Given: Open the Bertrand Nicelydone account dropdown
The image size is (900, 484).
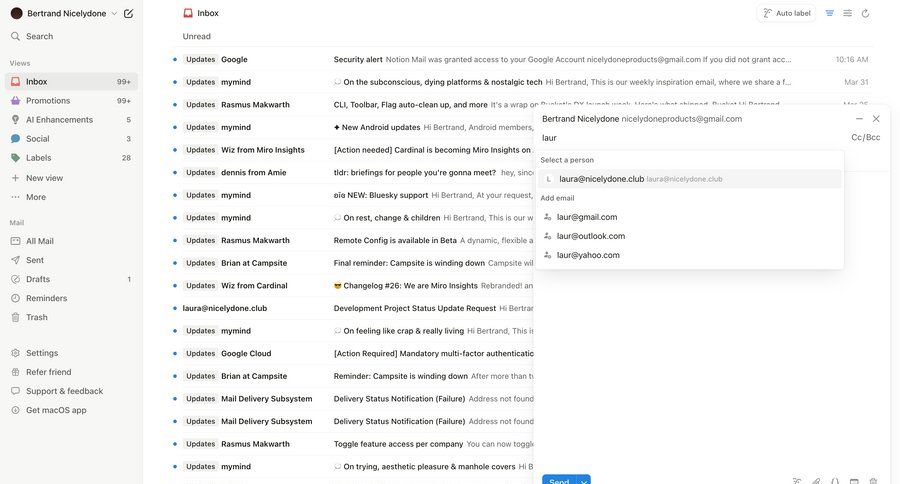Looking at the screenshot, I should click(64, 13).
